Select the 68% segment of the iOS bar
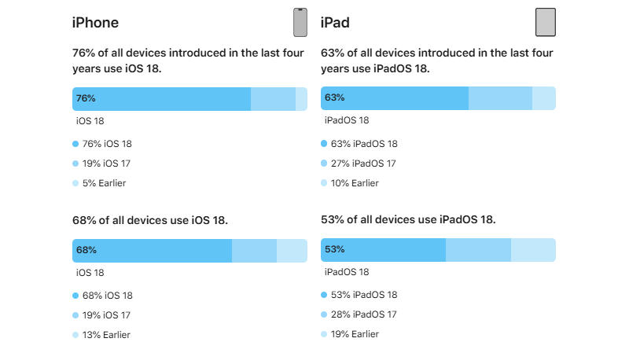 coord(153,250)
